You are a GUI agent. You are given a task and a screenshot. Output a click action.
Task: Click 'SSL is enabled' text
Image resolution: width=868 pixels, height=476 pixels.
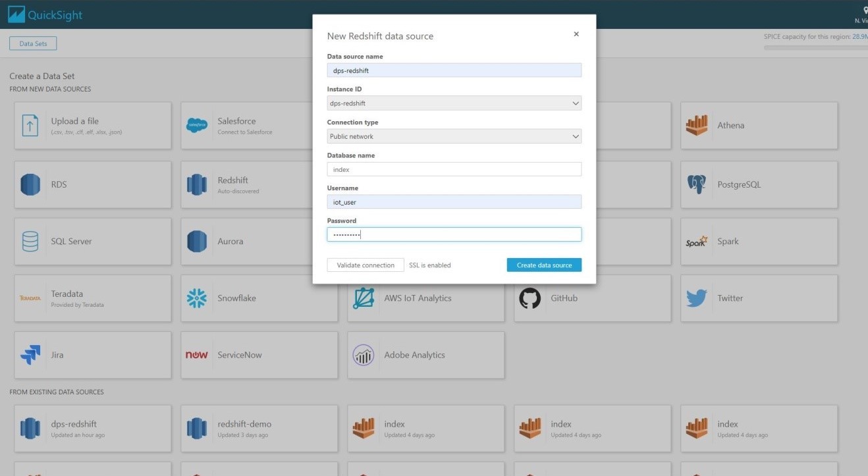(430, 265)
